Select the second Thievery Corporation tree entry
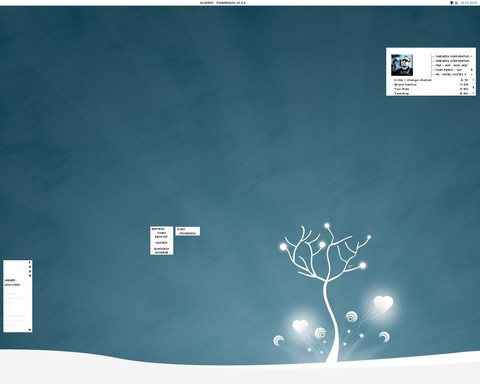This screenshot has height=384, width=480. click(x=453, y=61)
